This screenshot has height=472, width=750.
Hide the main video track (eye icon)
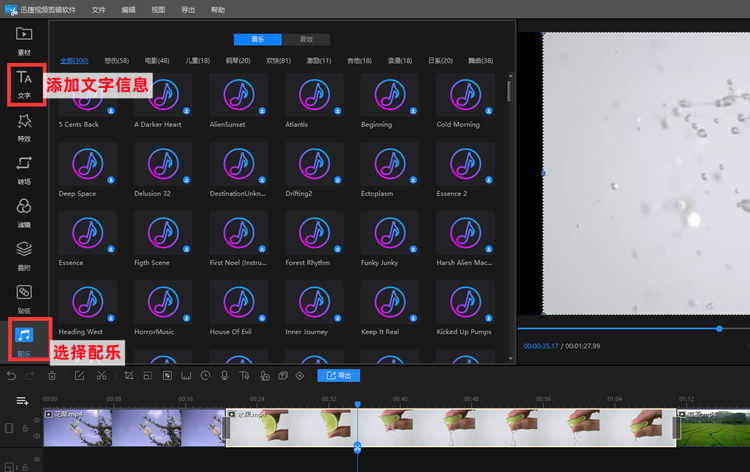click(37, 420)
